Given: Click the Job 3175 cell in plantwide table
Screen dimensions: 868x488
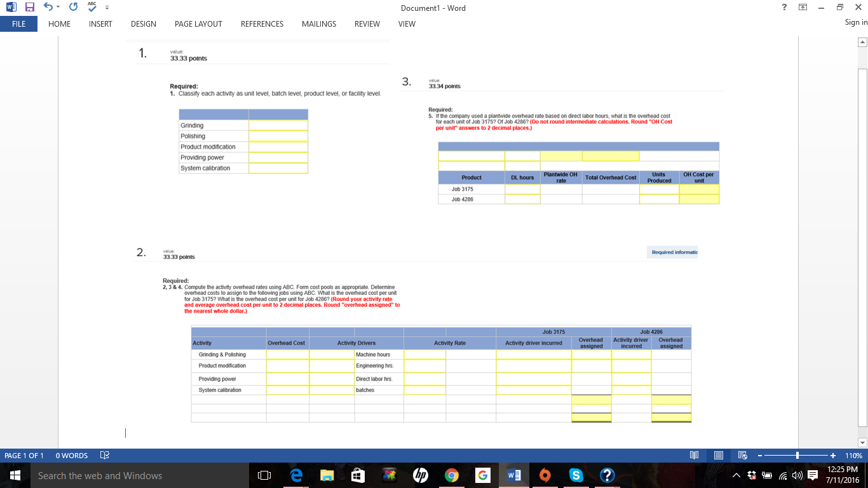Looking at the screenshot, I should (x=462, y=189).
